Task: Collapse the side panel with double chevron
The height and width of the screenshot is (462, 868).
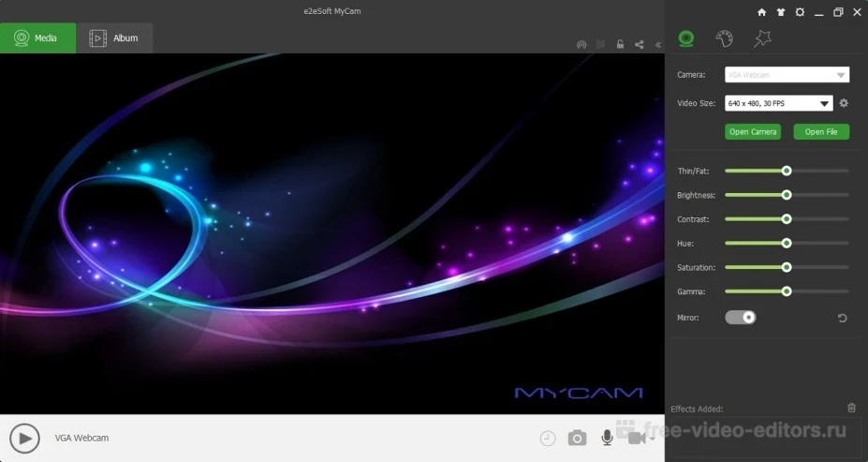Action: click(x=658, y=45)
